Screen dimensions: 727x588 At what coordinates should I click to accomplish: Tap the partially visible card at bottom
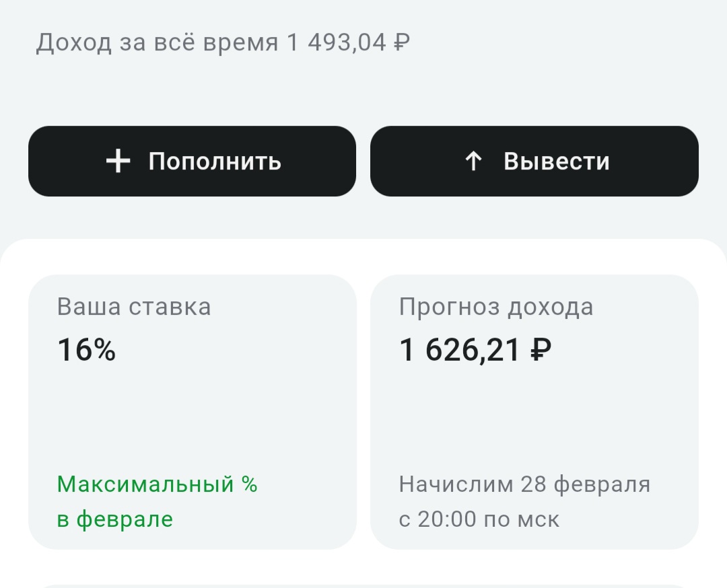363,583
